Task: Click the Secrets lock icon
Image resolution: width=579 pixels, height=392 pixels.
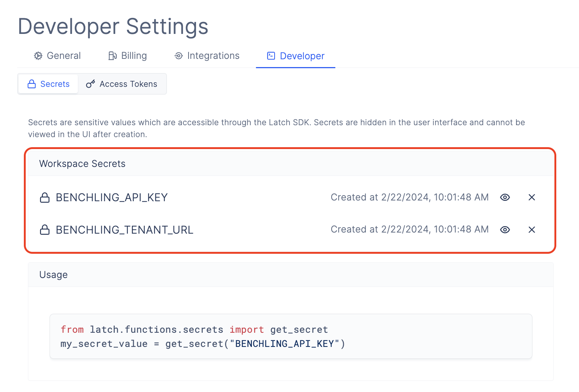Action: tap(32, 84)
